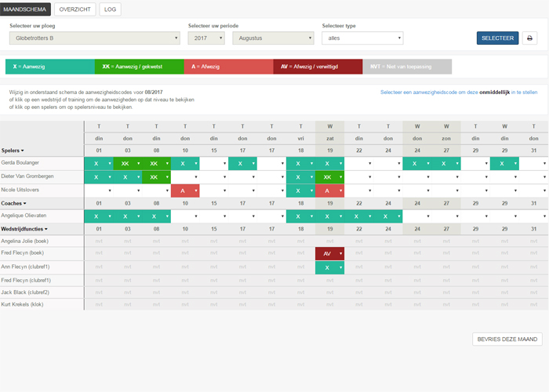The image size is (549, 392).
Task: Click the din 22 training column header
Action: click(359, 139)
